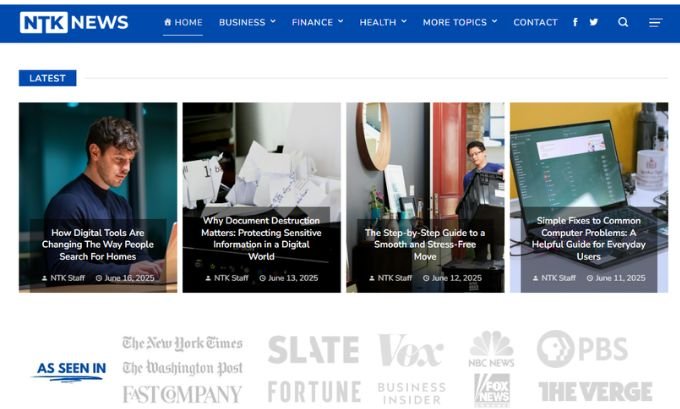Click the New York Times logo
The width and height of the screenshot is (680, 409).
click(x=182, y=343)
